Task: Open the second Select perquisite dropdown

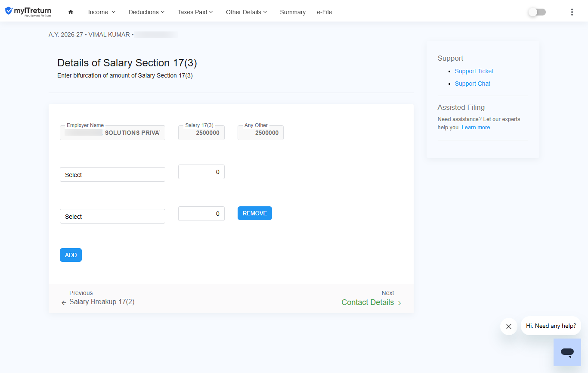Action: pyautogui.click(x=112, y=216)
